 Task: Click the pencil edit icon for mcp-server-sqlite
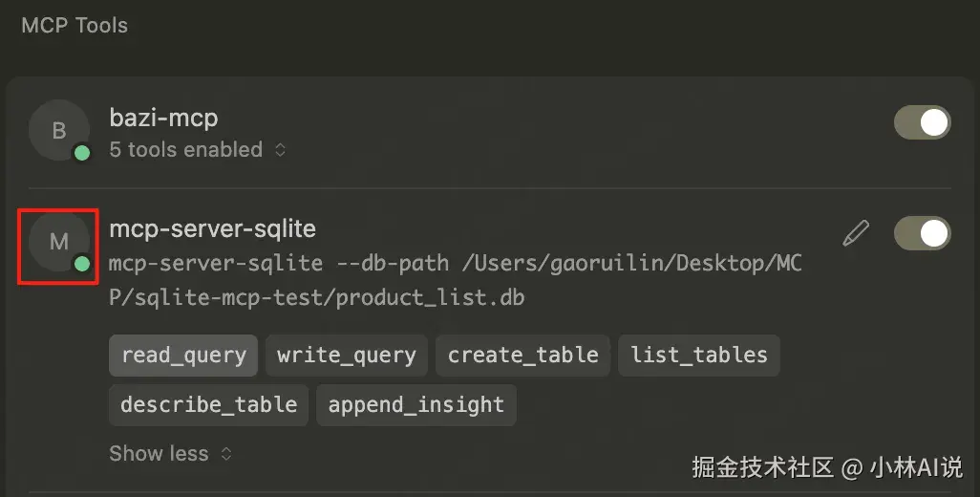(856, 232)
